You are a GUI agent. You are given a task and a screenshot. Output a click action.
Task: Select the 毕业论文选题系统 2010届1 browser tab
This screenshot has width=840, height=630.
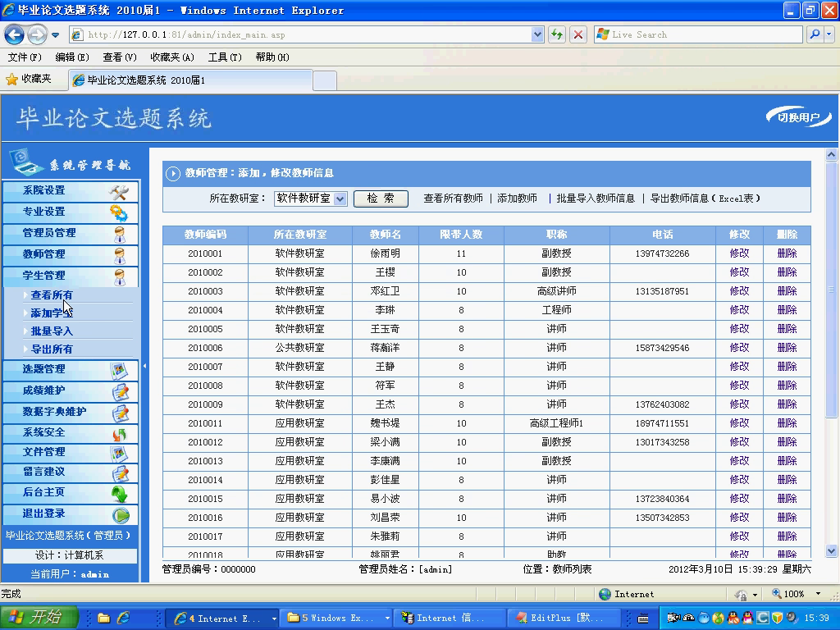[x=190, y=80]
